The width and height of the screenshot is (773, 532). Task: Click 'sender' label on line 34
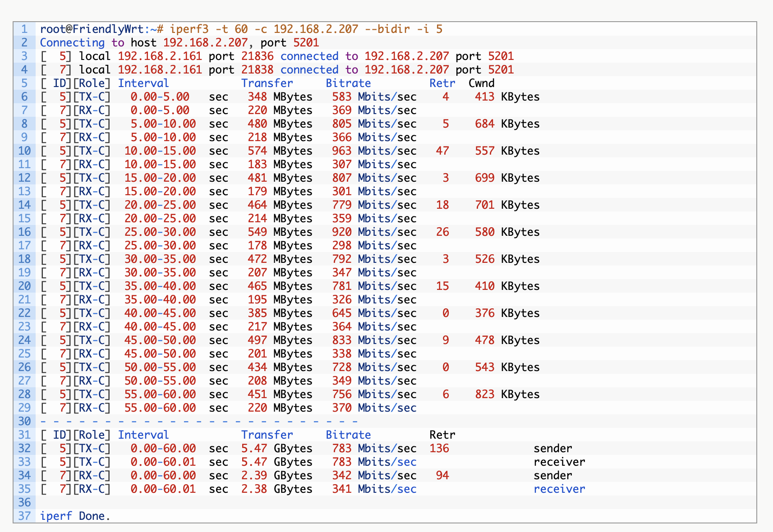553,476
